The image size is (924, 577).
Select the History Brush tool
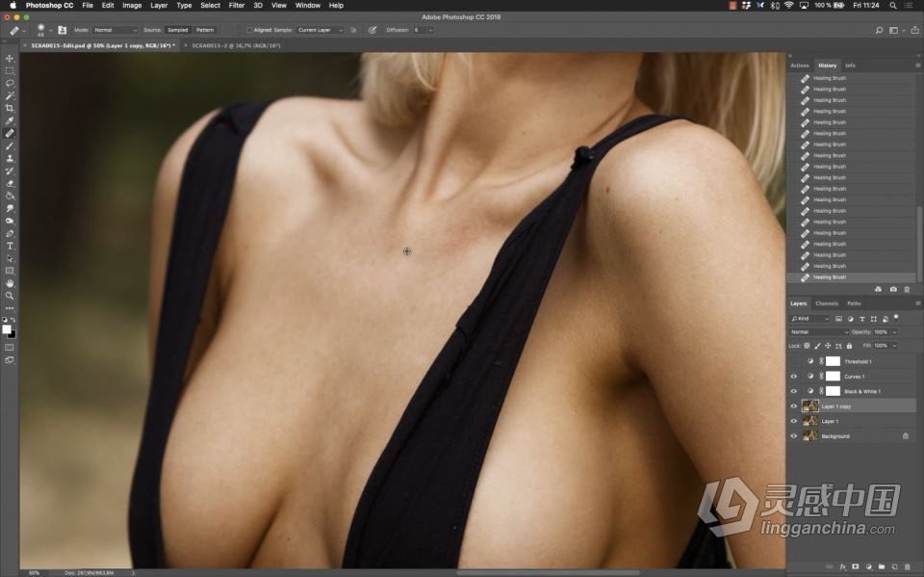[x=10, y=170]
